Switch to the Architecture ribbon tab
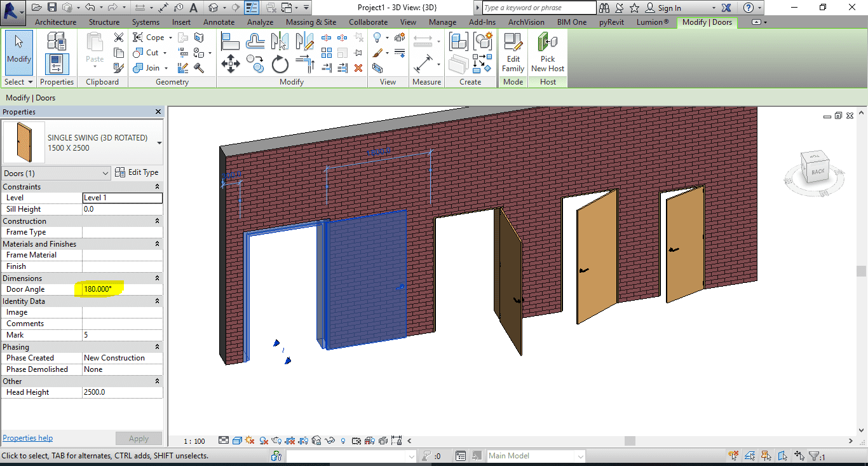This screenshot has height=466, width=868. (55, 22)
